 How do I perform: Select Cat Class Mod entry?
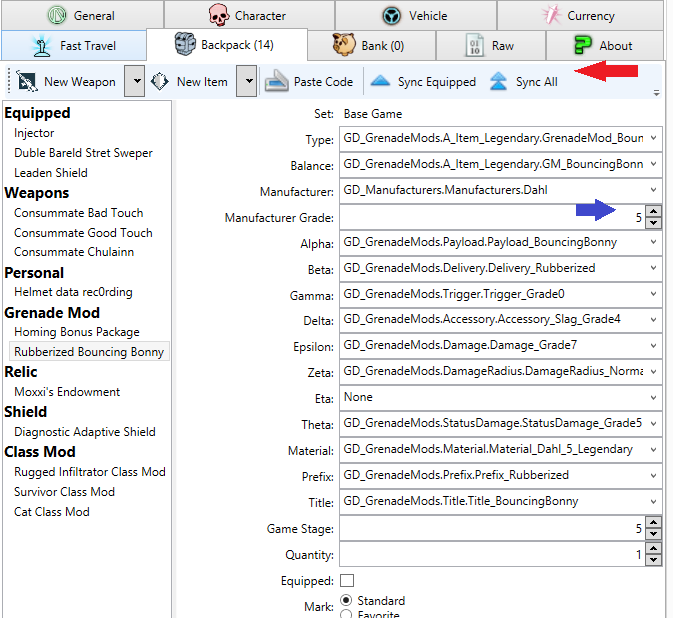click(x=52, y=512)
